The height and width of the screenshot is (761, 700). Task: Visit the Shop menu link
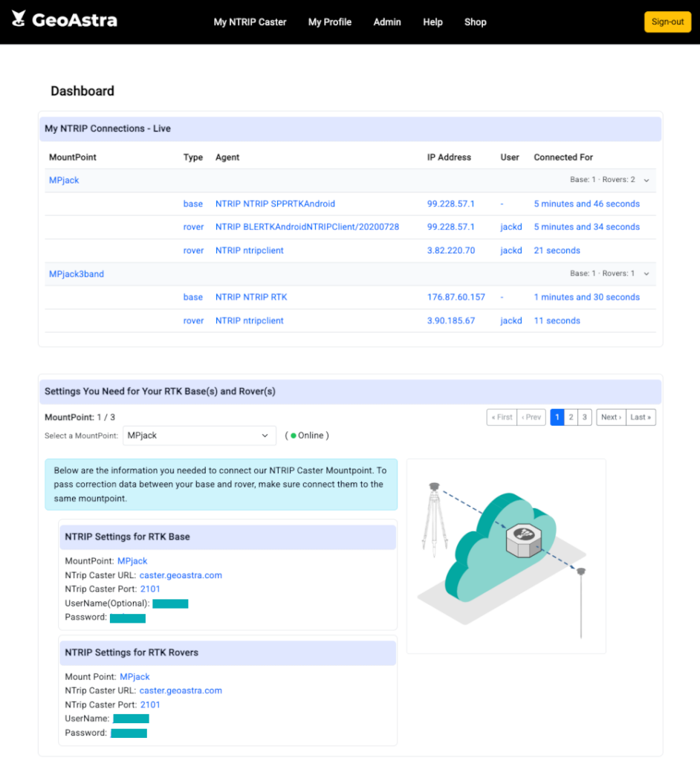(476, 22)
